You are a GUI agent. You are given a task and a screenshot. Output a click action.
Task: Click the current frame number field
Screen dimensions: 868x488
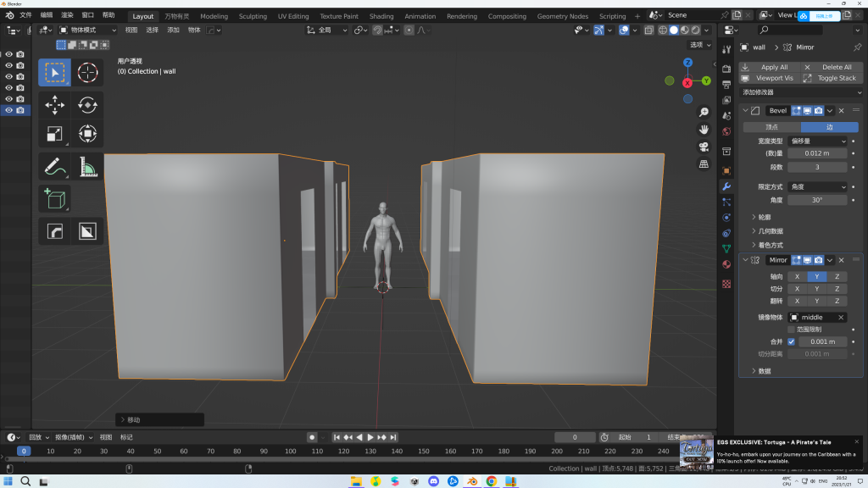[x=575, y=437]
